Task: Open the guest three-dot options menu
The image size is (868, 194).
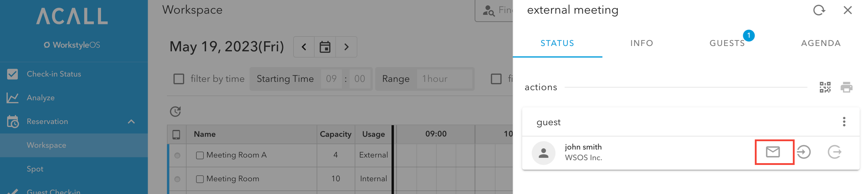Action: point(844,122)
